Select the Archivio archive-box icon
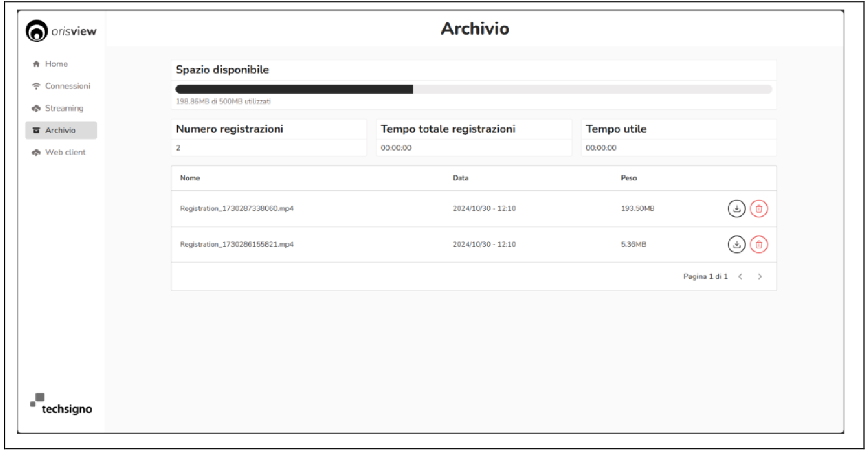The height and width of the screenshot is (454, 868). [35, 130]
